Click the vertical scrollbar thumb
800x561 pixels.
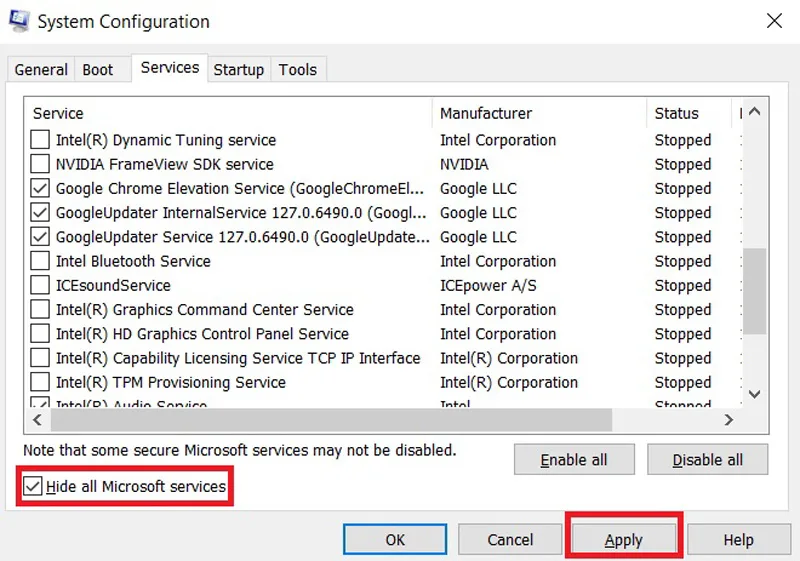[x=755, y=291]
